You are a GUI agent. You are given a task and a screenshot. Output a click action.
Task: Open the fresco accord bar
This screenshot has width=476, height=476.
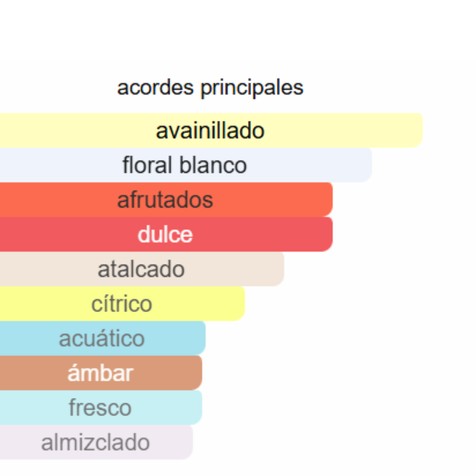click(100, 408)
